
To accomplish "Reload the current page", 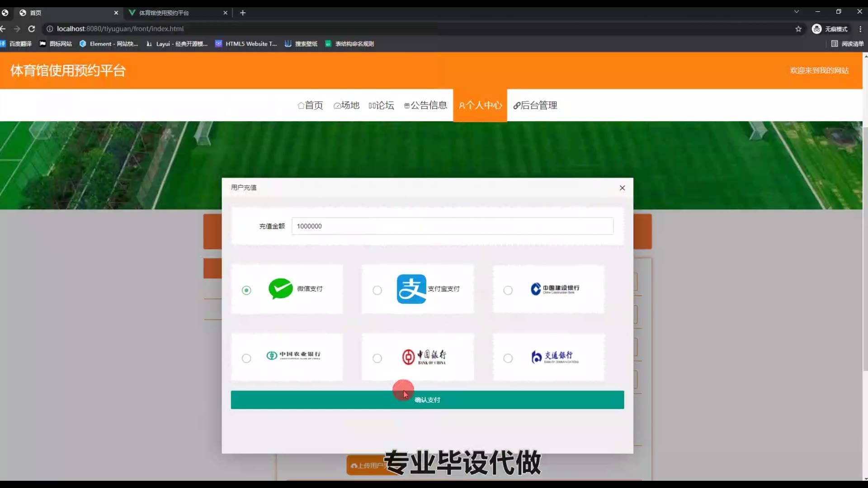I will pos(32,28).
